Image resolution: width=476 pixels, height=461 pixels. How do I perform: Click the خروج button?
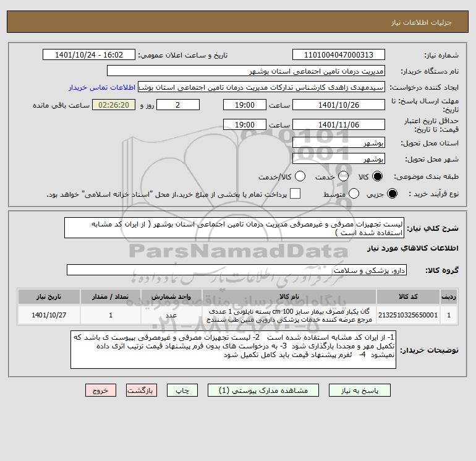[x=101, y=390]
